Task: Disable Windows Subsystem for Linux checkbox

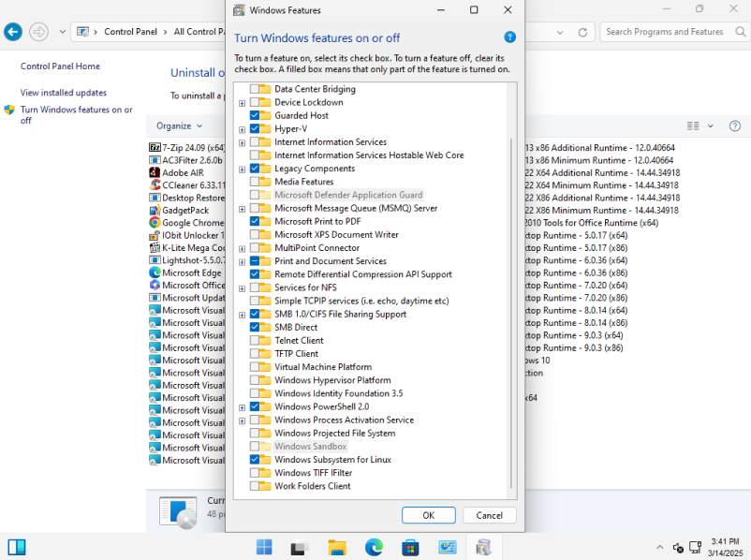Action: click(255, 460)
